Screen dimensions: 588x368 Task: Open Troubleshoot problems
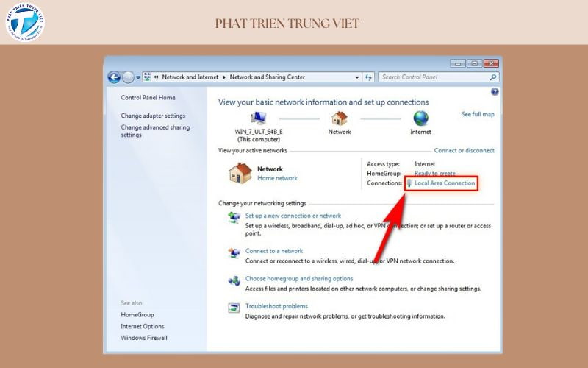[x=276, y=306]
